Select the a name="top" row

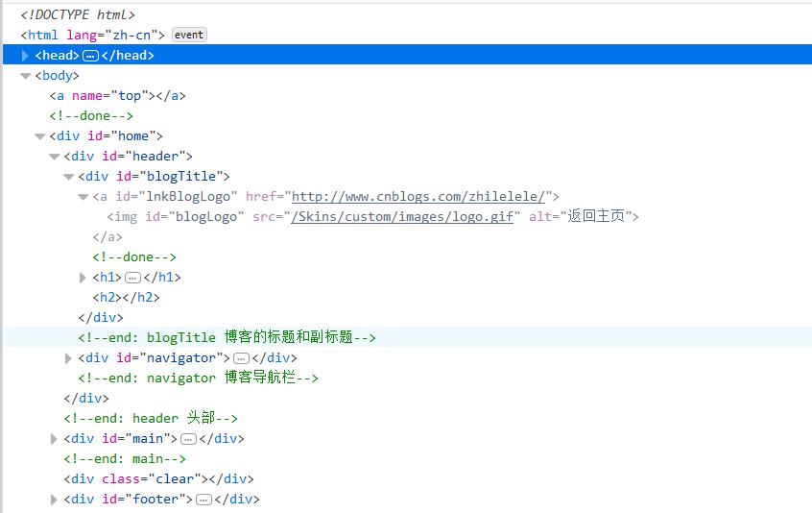click(x=407, y=96)
